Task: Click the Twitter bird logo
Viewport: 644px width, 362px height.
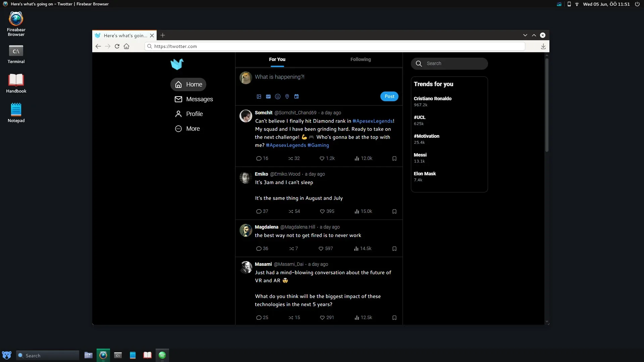Action: pyautogui.click(x=177, y=64)
